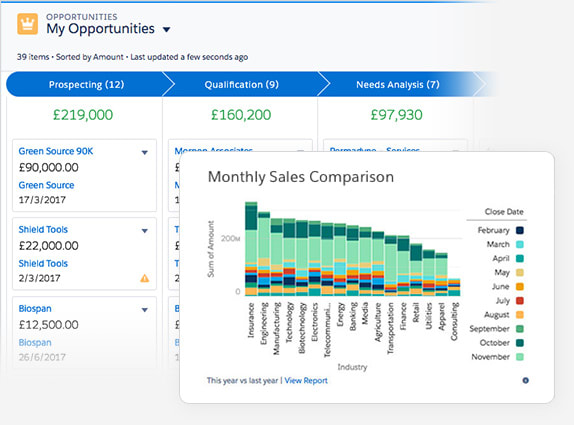574x425 pixels.
Task: Open the Green Source account link
Action: click(46, 185)
